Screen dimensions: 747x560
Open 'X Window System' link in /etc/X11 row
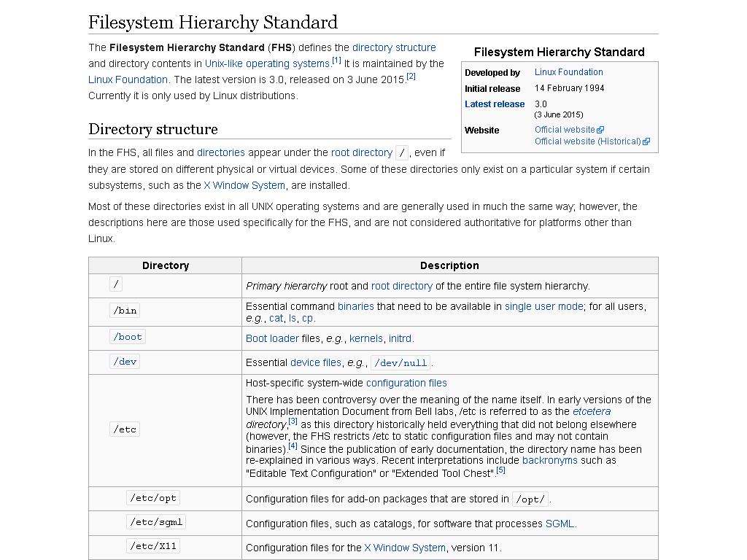(x=404, y=548)
